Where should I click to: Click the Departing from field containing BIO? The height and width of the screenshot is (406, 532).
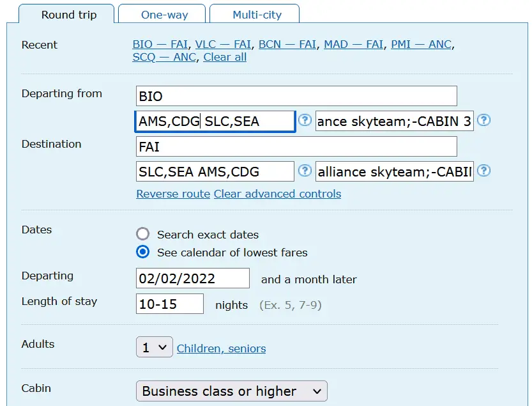point(296,96)
